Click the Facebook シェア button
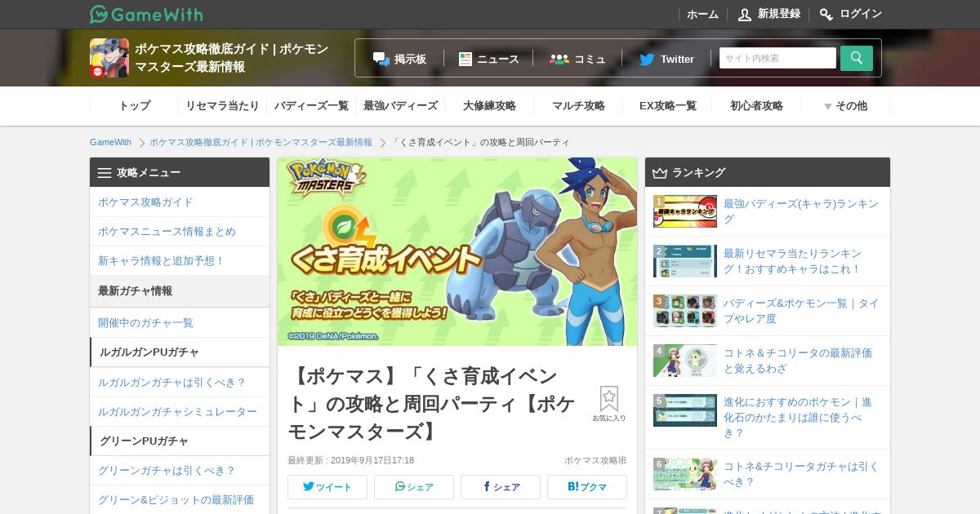 [501, 487]
